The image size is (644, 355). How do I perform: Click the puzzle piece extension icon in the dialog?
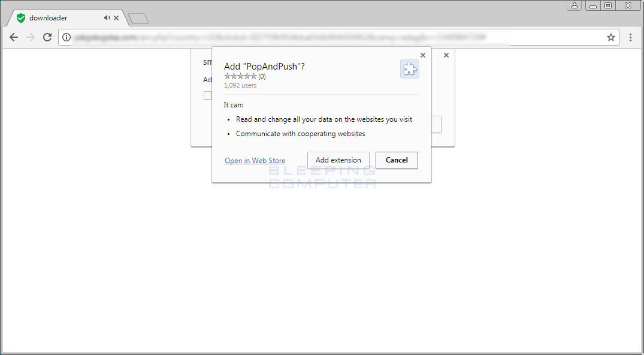[409, 69]
